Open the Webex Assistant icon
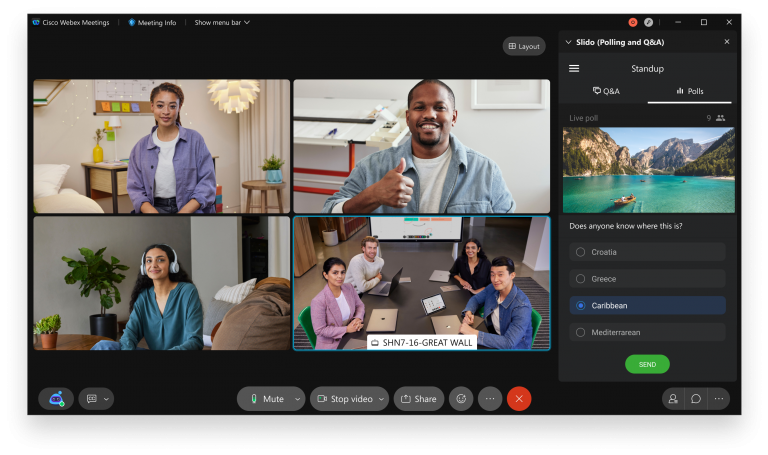Screen dimensions: 768x455 tap(56, 398)
